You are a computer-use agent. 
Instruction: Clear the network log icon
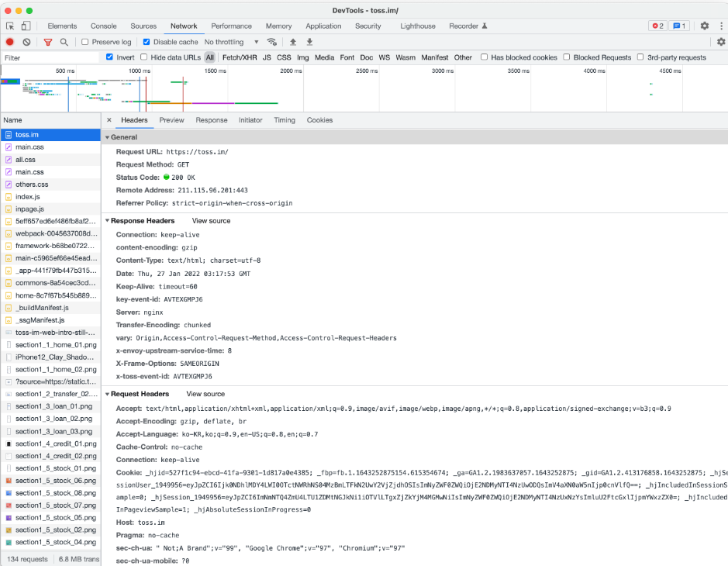(26, 42)
